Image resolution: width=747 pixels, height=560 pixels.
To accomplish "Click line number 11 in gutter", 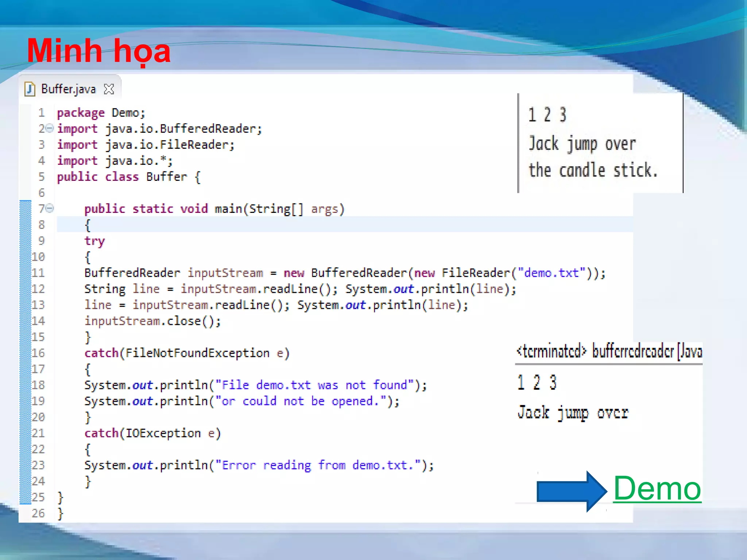I will point(38,273).
